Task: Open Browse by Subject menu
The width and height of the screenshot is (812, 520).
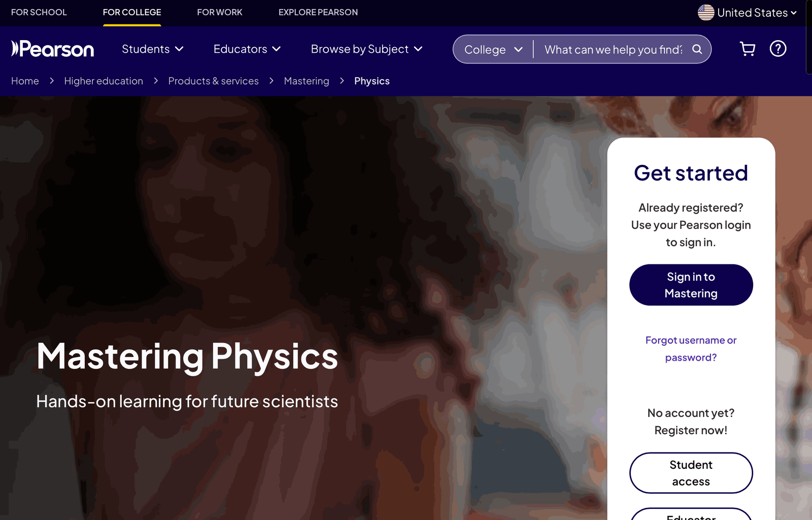Action: (366, 49)
